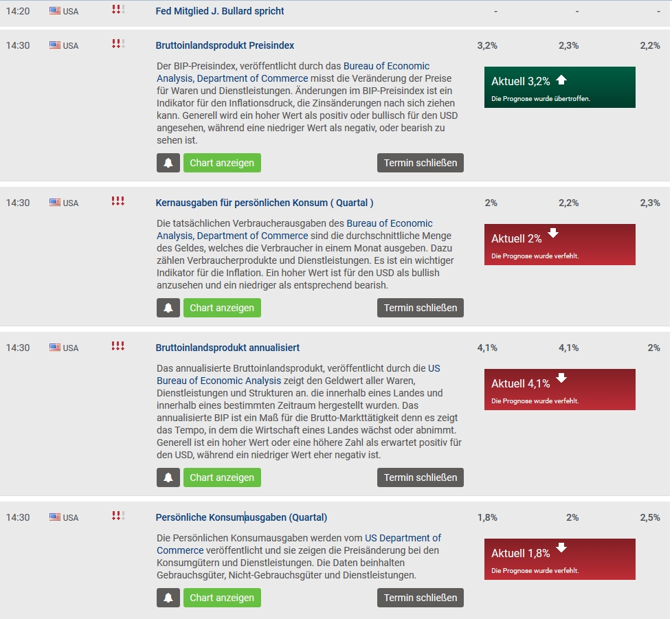Open chart for Kernausgaben für persönlichen Konsum
Image resolution: width=672 pixels, height=619 pixels.
[x=222, y=308]
